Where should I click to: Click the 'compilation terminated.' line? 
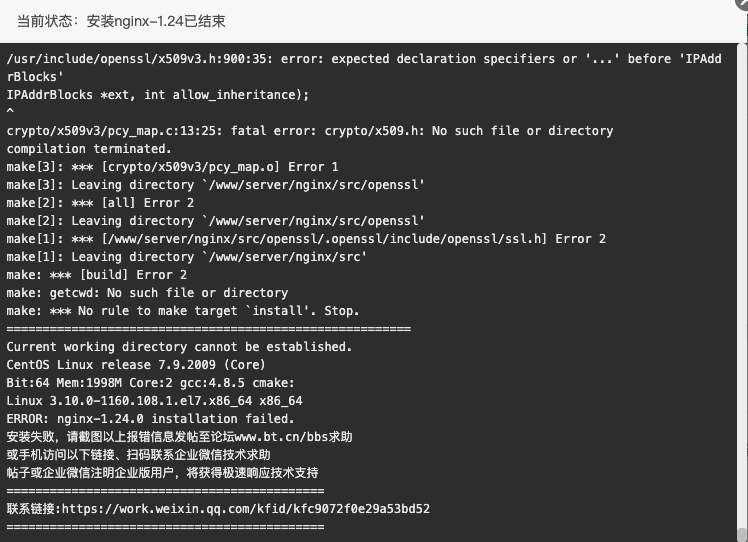(89, 149)
